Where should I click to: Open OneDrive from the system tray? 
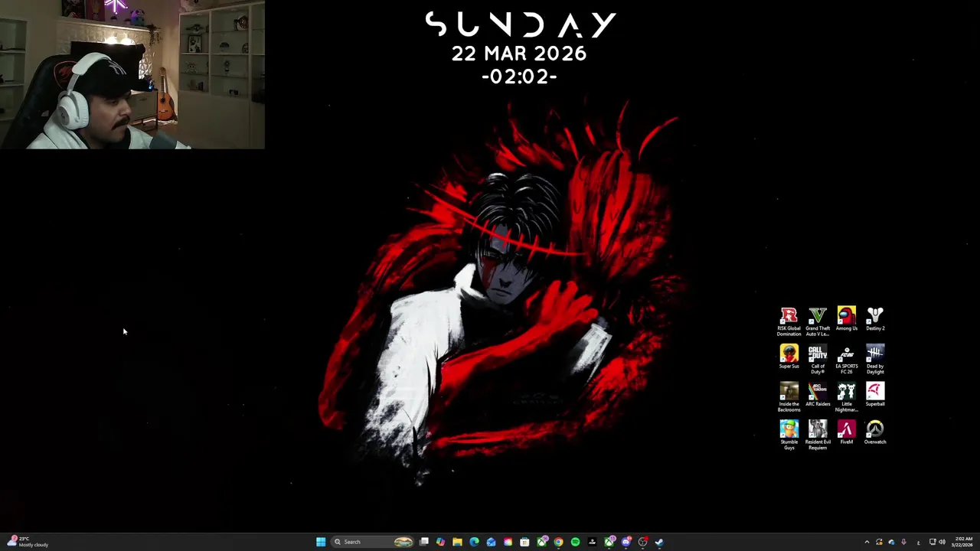coord(891,542)
